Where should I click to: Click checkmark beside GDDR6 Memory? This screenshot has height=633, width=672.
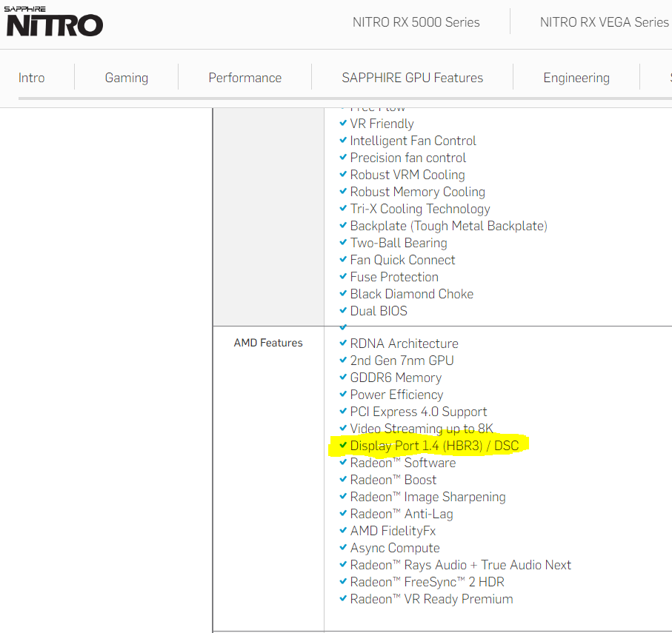(343, 376)
